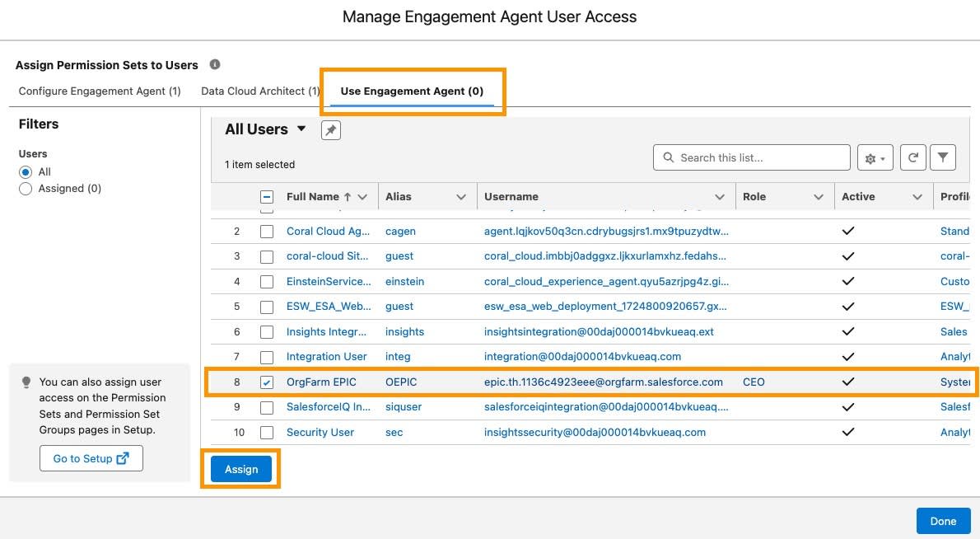Click username integration@00daj000014bvkueaq.com
This screenshot has height=539, width=980.
tap(582, 356)
